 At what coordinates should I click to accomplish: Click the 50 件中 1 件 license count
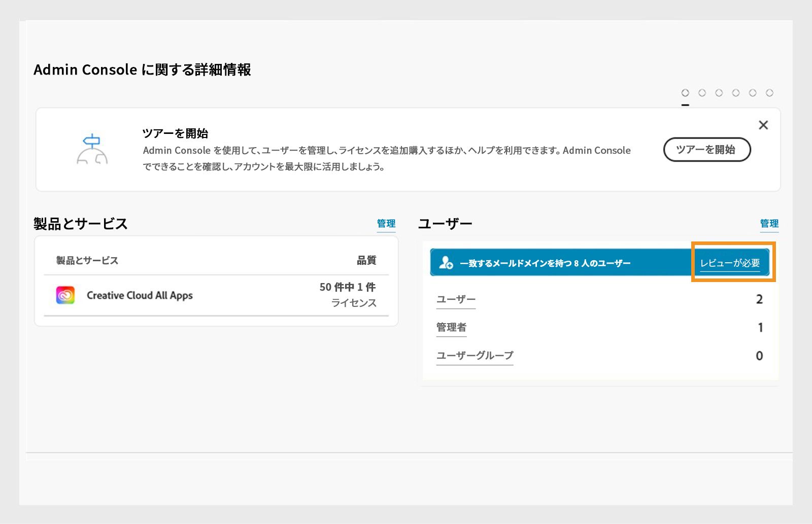click(x=348, y=287)
